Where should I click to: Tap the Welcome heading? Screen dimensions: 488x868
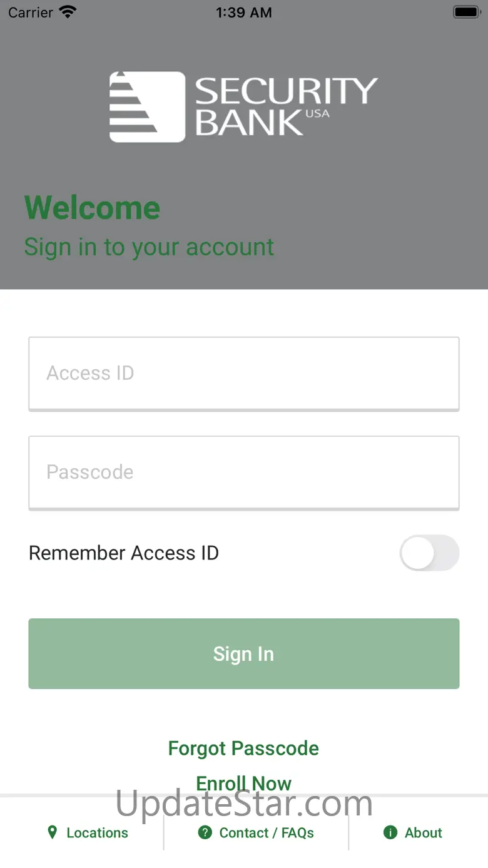93,208
